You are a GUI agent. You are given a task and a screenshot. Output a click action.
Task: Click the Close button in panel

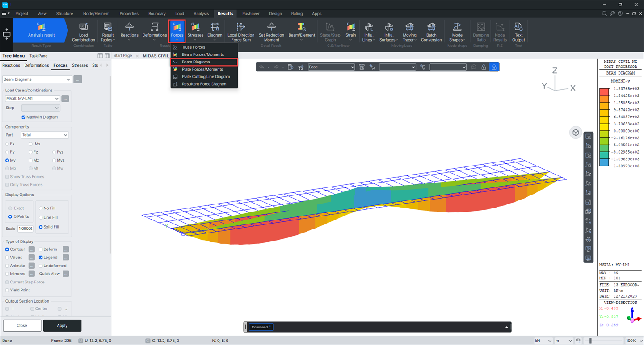click(x=22, y=325)
